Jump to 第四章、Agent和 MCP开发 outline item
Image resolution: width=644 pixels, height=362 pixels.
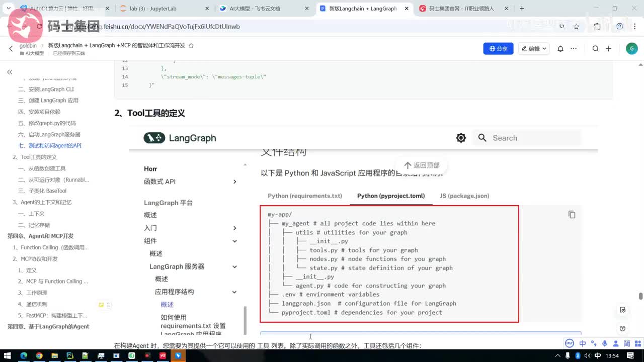pos(40,236)
